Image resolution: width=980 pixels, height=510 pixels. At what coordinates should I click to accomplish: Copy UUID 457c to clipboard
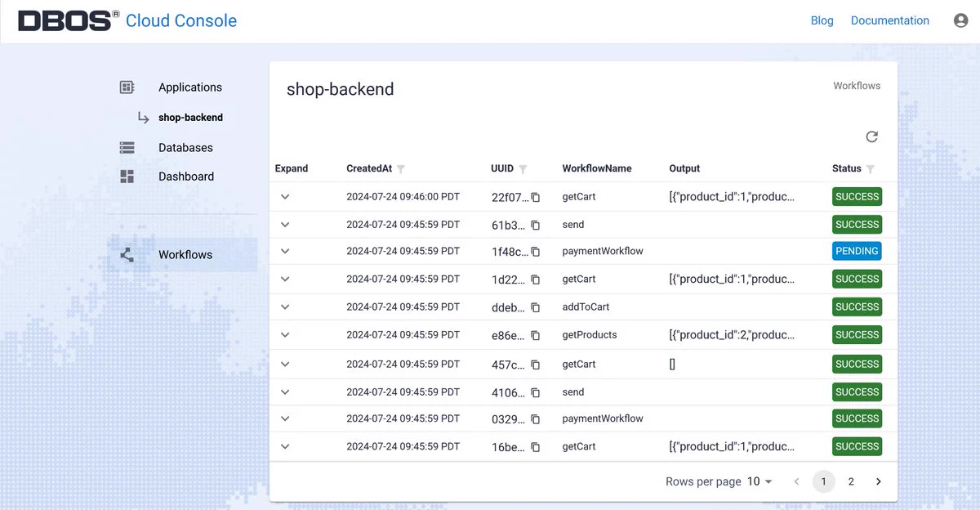click(x=536, y=365)
